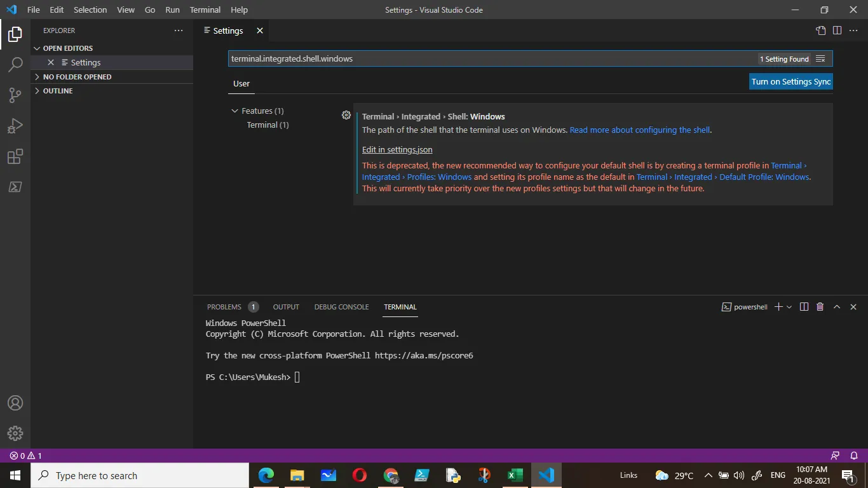Show hidden system tray icons chevron
This screenshot has height=488, width=868.
[708, 475]
